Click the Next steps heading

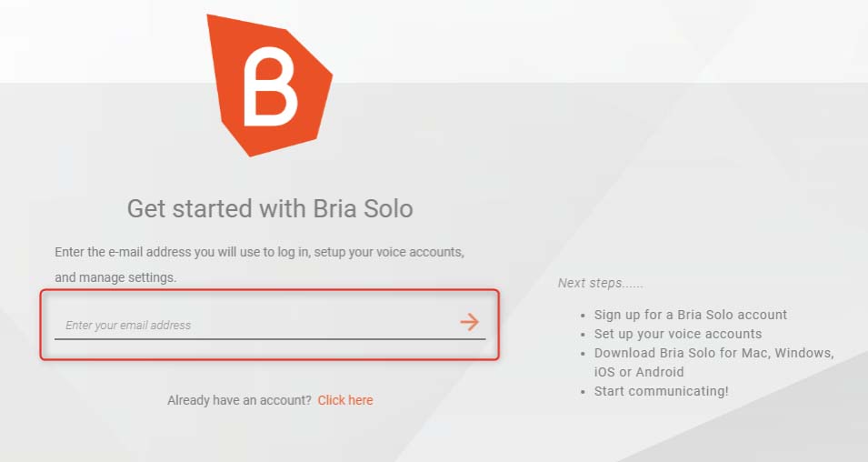point(601,284)
